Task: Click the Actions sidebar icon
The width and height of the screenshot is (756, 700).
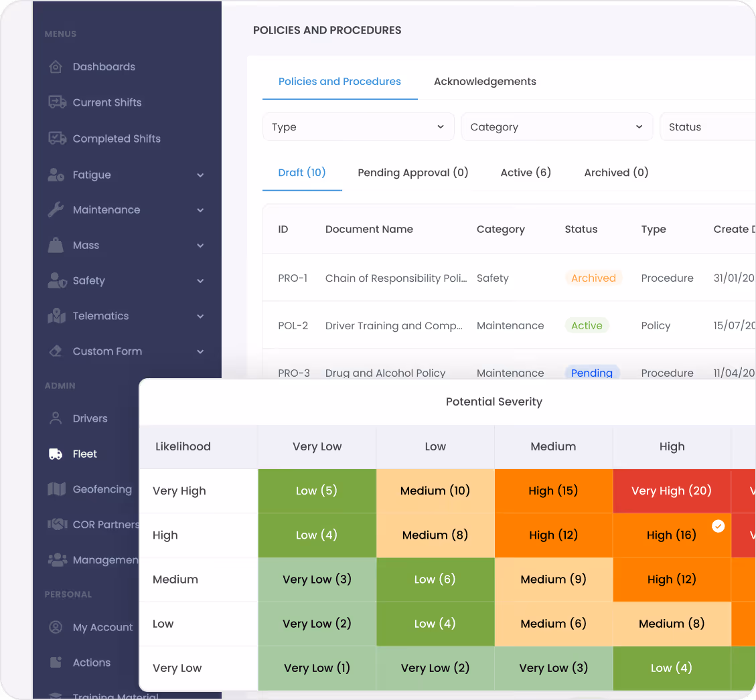Action: pos(56,663)
